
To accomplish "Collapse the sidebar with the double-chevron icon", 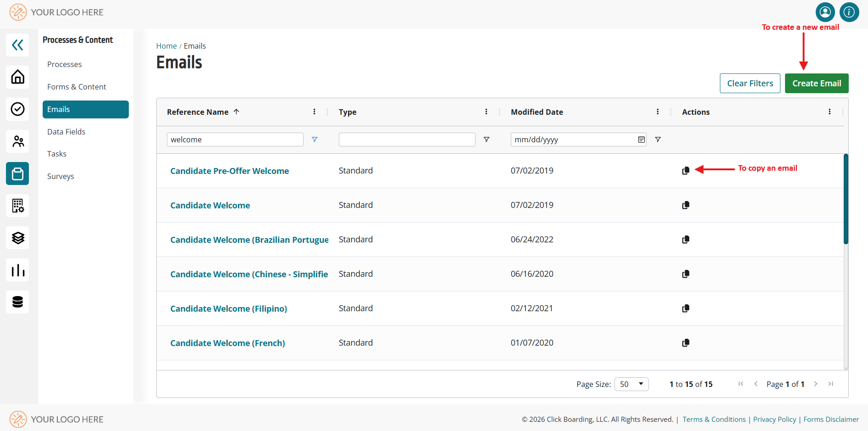I will pos(17,45).
